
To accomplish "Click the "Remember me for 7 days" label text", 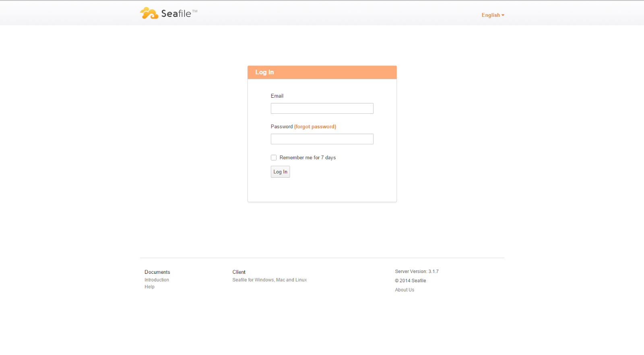I will tap(308, 158).
